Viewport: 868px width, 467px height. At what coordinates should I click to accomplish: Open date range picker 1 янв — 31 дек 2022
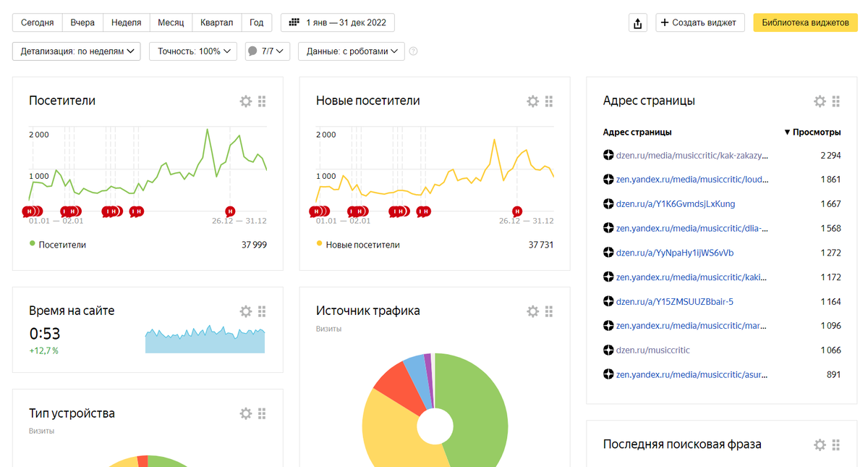click(x=338, y=22)
